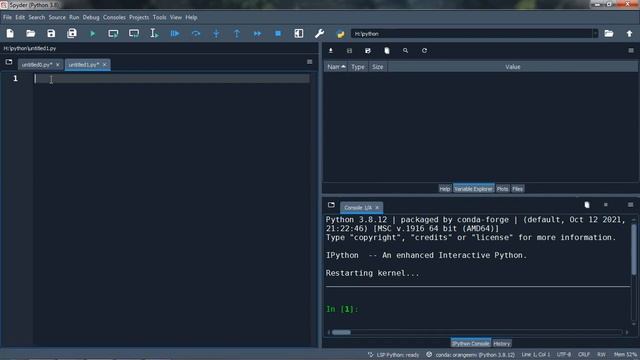The height and width of the screenshot is (360, 640).
Task: Save variable data as new file
Action: (368, 51)
